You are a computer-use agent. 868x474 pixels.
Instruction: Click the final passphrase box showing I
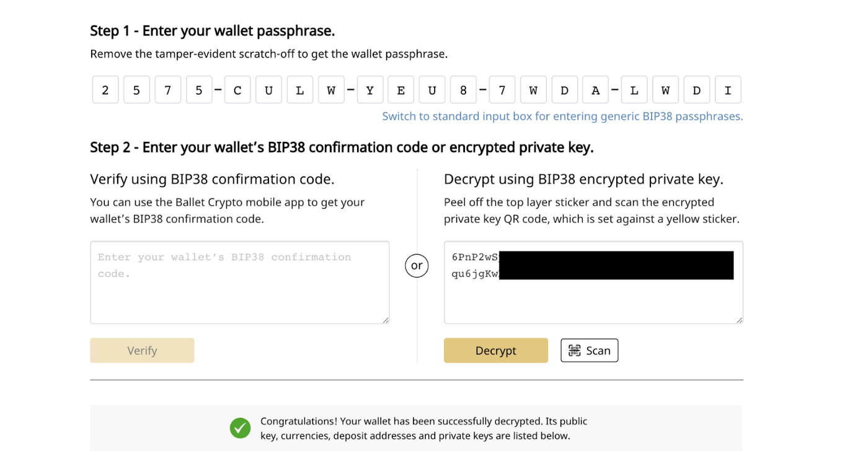click(727, 89)
